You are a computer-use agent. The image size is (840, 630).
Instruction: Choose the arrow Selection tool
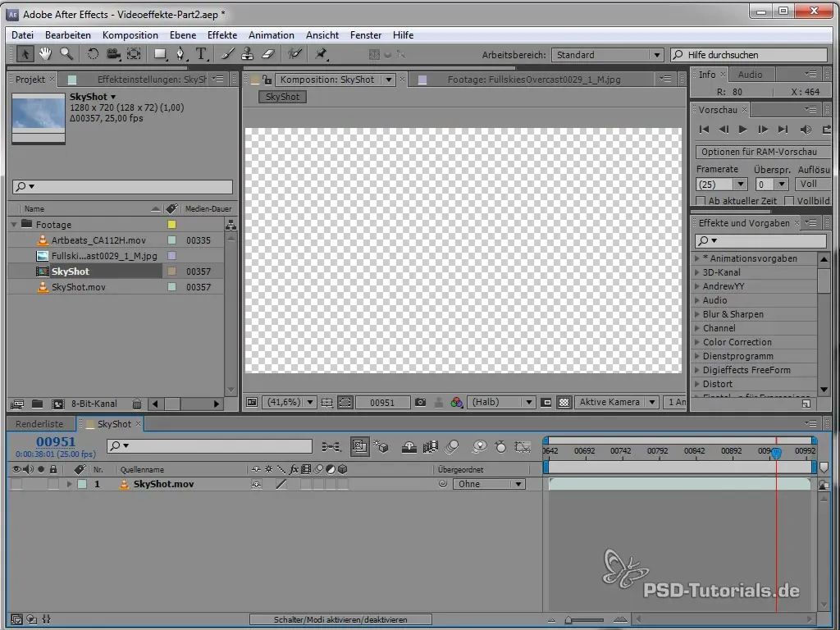25,54
